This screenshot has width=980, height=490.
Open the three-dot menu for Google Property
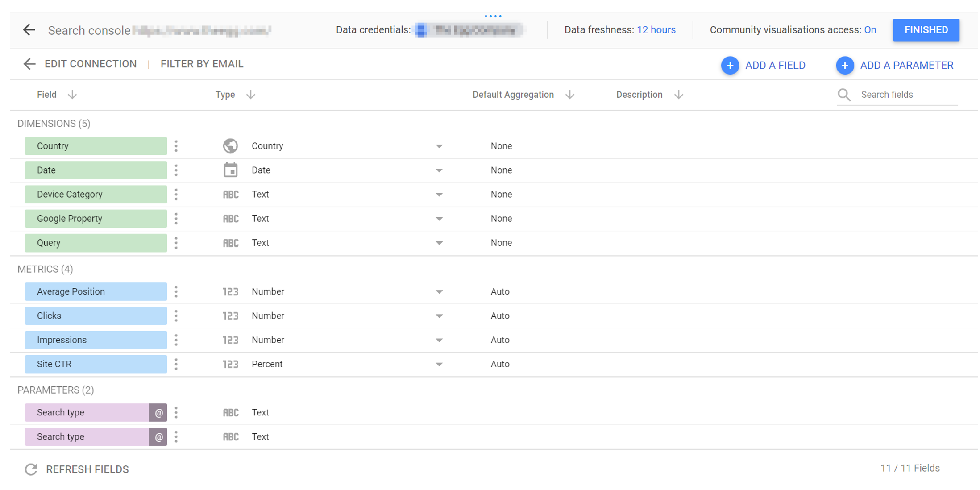(176, 219)
